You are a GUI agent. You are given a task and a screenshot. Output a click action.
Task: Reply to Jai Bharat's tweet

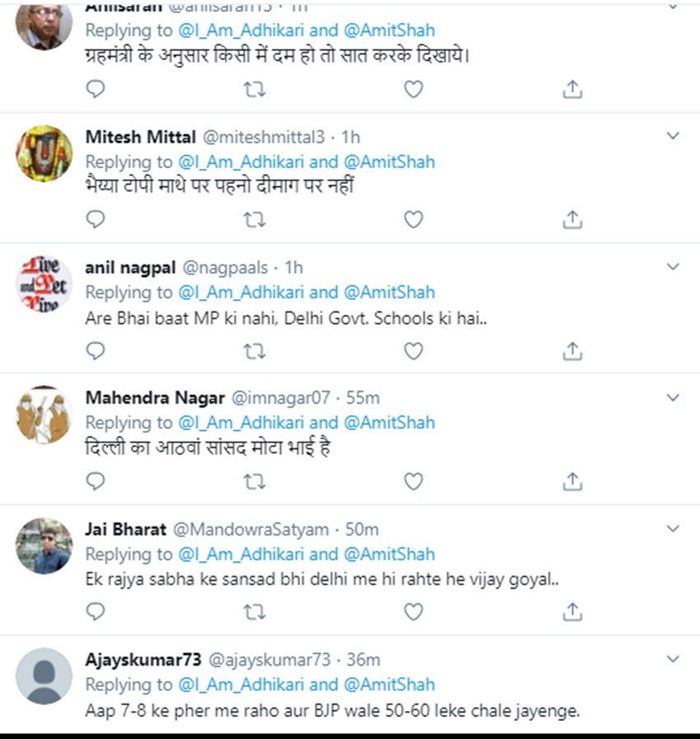click(96, 612)
